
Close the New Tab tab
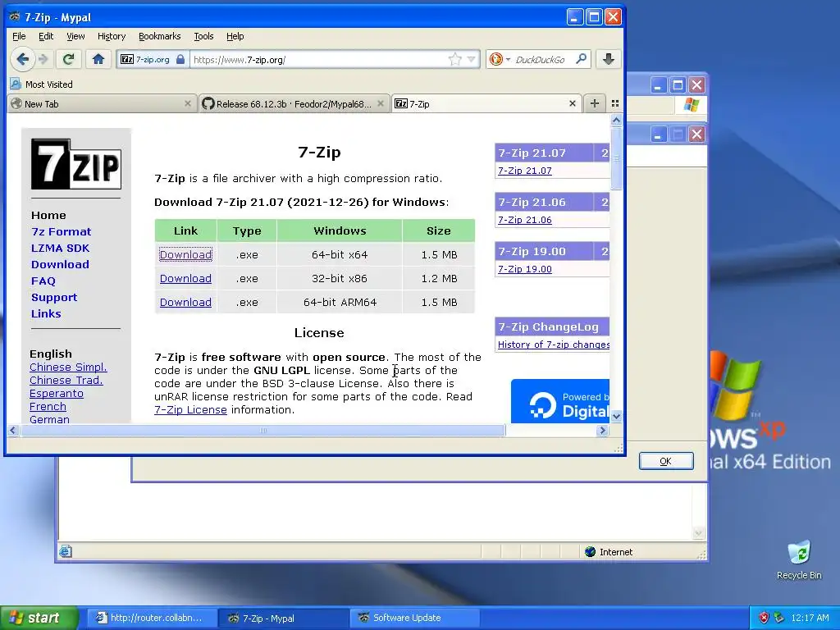click(x=188, y=103)
